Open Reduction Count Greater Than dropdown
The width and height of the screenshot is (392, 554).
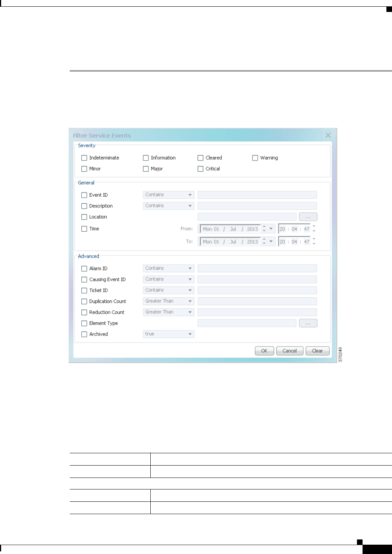click(x=169, y=312)
